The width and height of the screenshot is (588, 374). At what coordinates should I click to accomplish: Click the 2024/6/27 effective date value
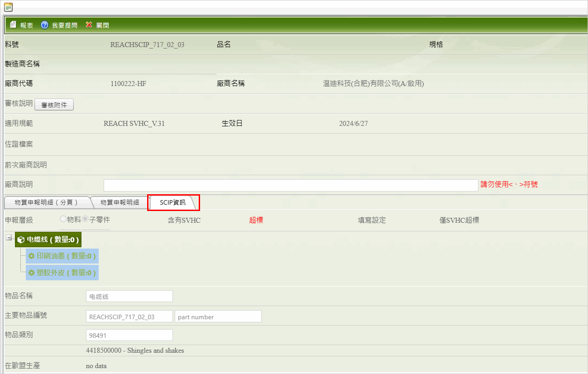coord(354,124)
